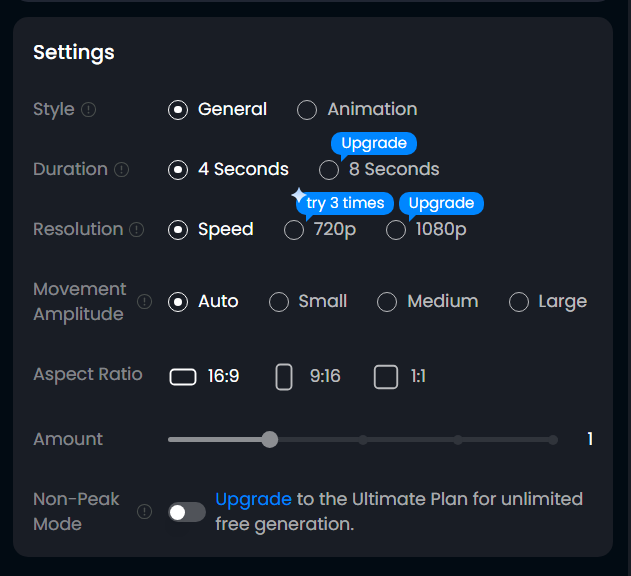The width and height of the screenshot is (631, 576).
Task: Choose the 16:9 landscape aspect ratio icon
Action: [x=182, y=377]
